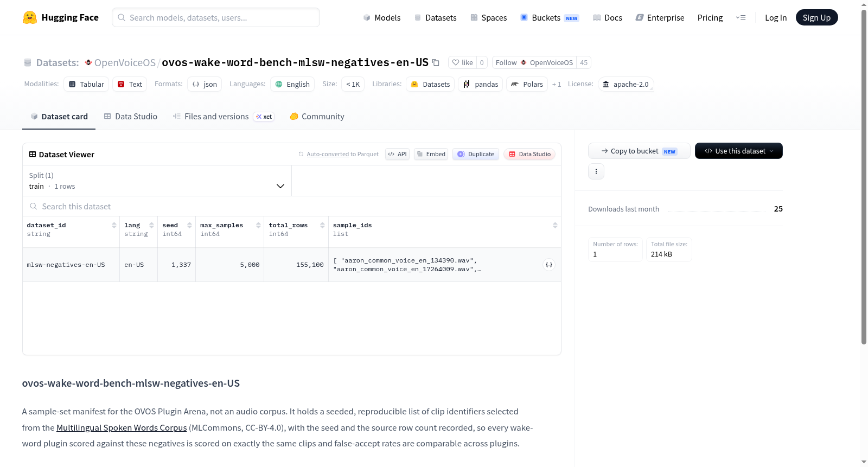Viewport: 868px width, 467px height.
Task: Click the Hugging Face logo icon
Action: tap(30, 17)
